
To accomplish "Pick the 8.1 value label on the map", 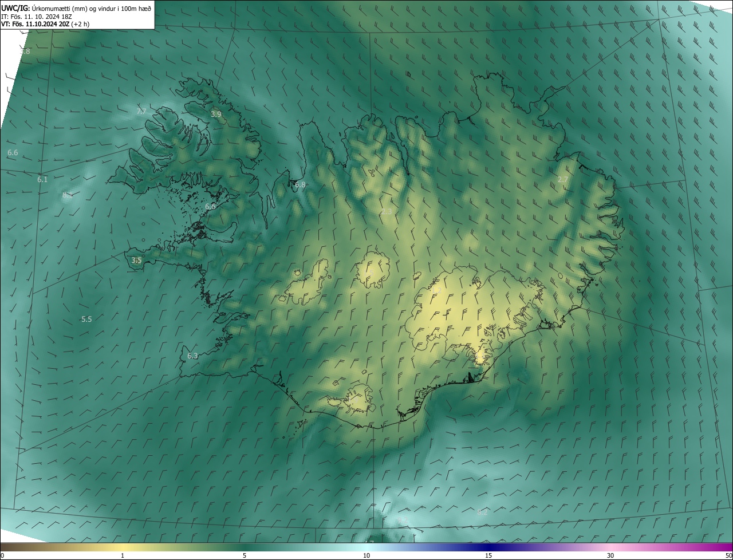I will pos(68,195).
